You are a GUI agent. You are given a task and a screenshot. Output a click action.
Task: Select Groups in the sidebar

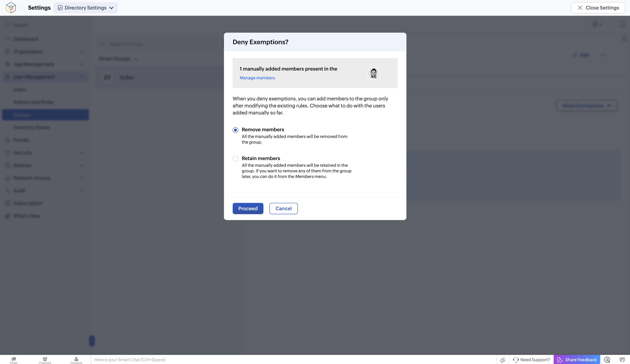45,115
